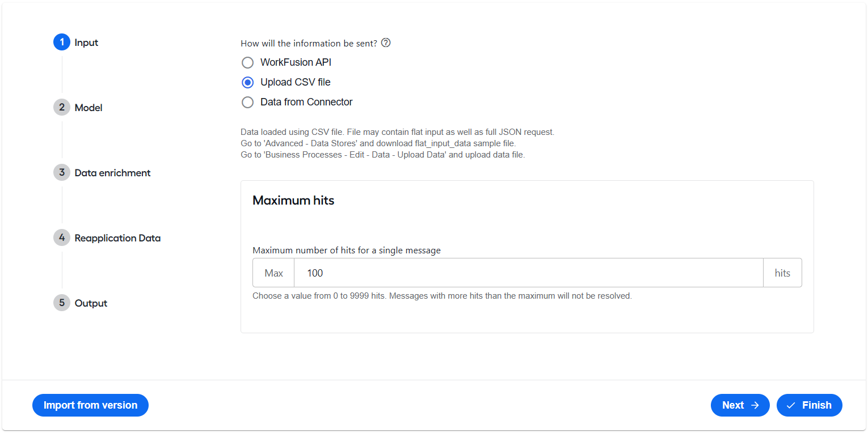
Task: Click the arrow icon in Next button
Action: [x=755, y=405]
